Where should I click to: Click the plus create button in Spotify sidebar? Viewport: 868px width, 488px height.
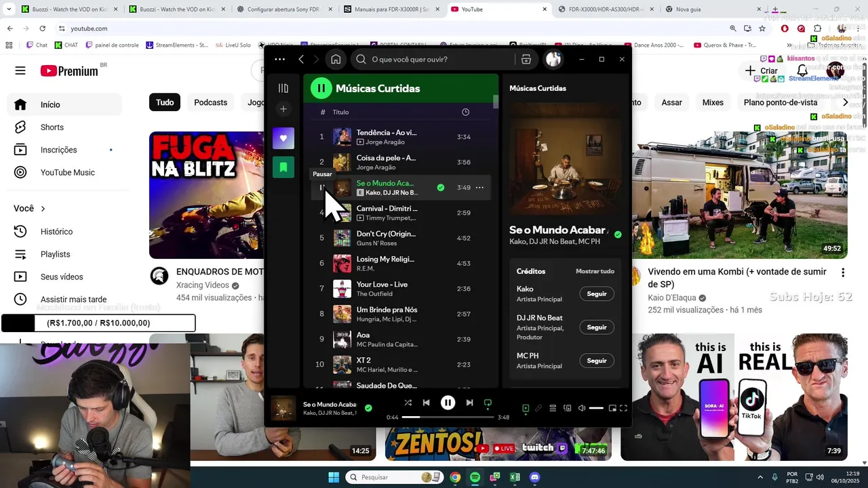[283, 109]
